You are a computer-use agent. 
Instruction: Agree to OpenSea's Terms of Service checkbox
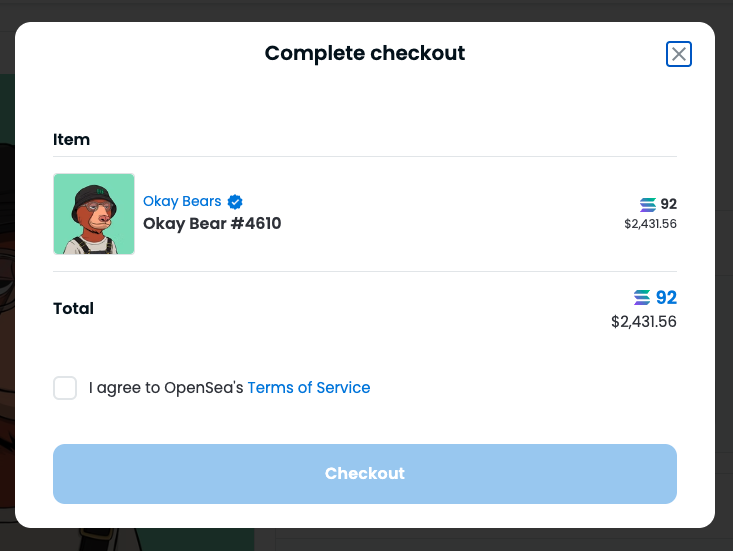(x=65, y=388)
